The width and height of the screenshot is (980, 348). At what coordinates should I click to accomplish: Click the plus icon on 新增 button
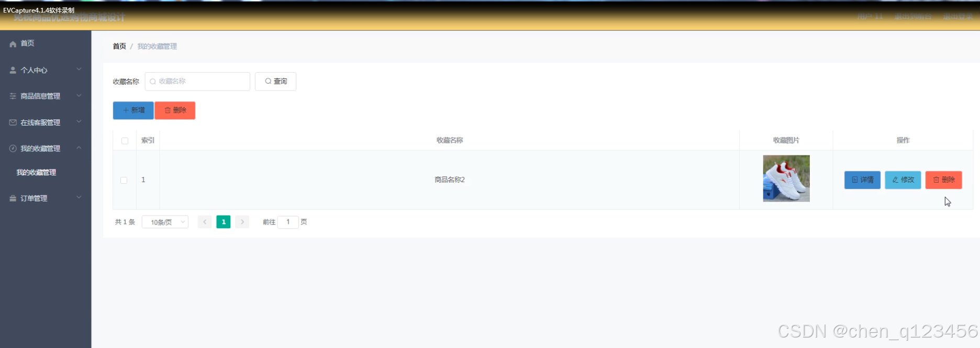[126, 110]
